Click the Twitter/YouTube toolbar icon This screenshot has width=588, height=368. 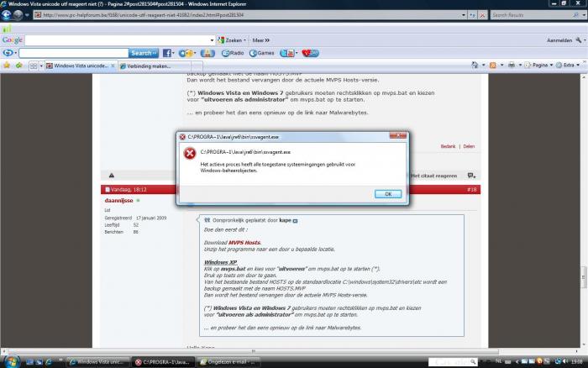pyautogui.click(x=287, y=53)
